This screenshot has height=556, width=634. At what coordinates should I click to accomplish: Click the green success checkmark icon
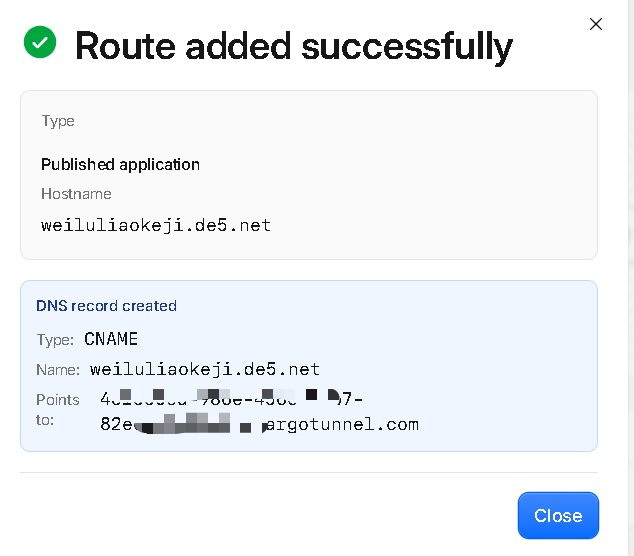coord(40,42)
